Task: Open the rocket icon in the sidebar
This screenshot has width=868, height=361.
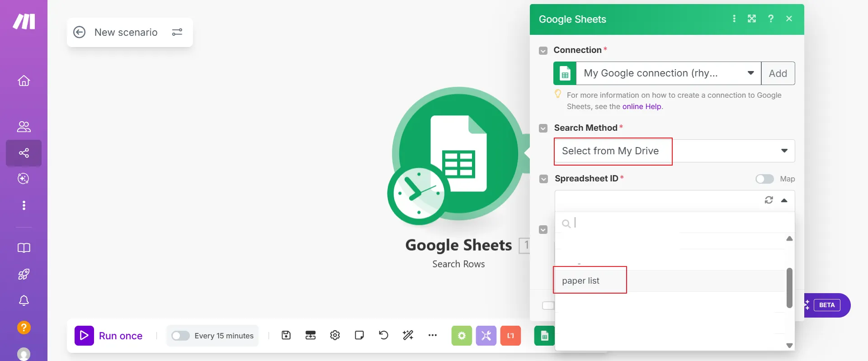Action: pyautogui.click(x=24, y=274)
